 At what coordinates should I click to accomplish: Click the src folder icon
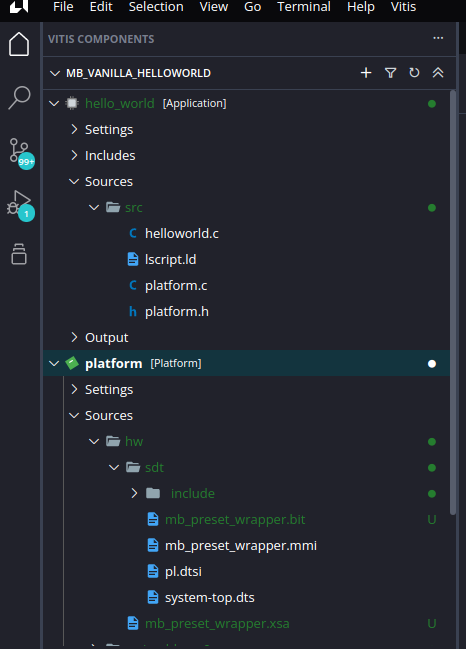(x=113, y=207)
